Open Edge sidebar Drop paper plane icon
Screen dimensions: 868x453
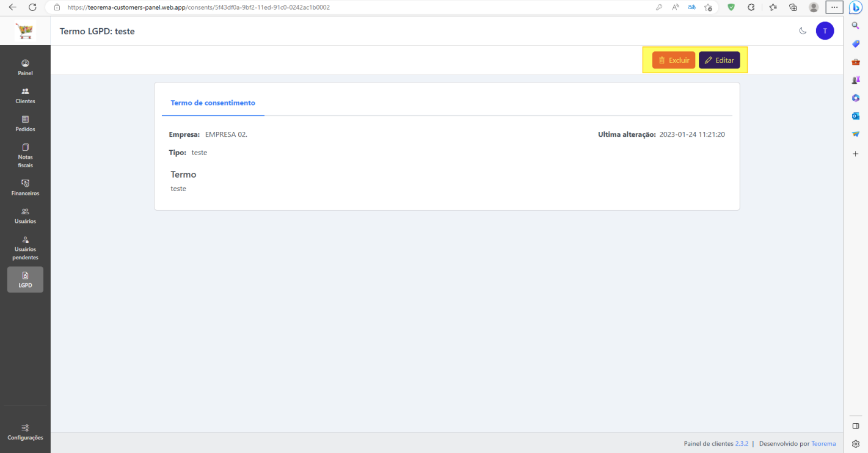856,134
